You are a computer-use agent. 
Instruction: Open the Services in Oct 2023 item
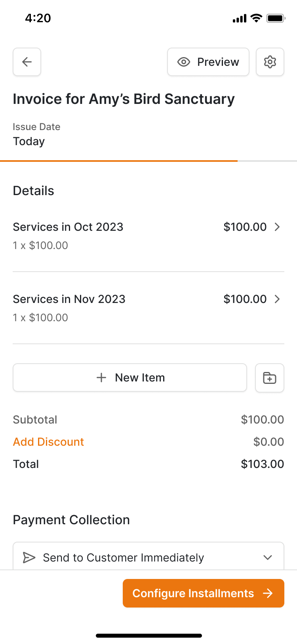pyautogui.click(x=68, y=227)
